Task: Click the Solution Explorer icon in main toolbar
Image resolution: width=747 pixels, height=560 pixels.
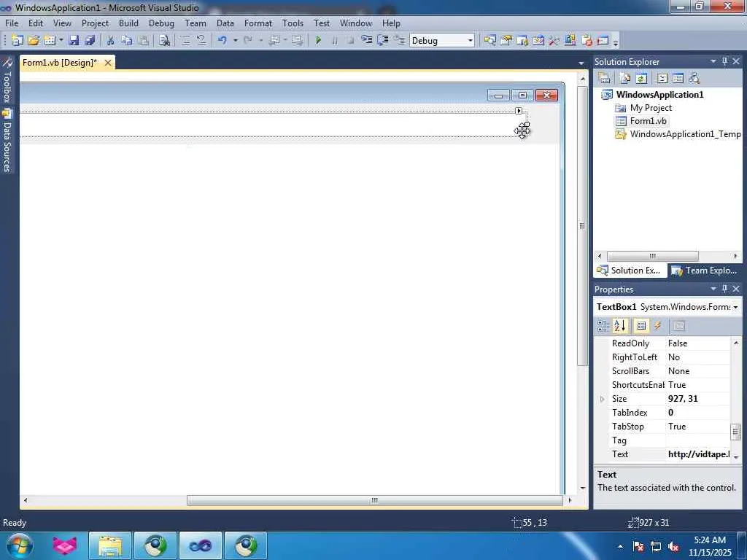Action: pyautogui.click(x=489, y=41)
